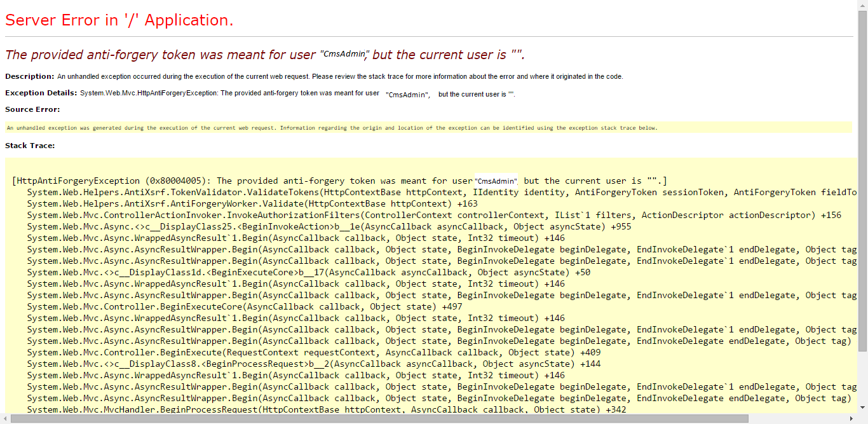The image size is (868, 424).
Task: Click the yellow Source Error message box
Action: (x=428, y=128)
